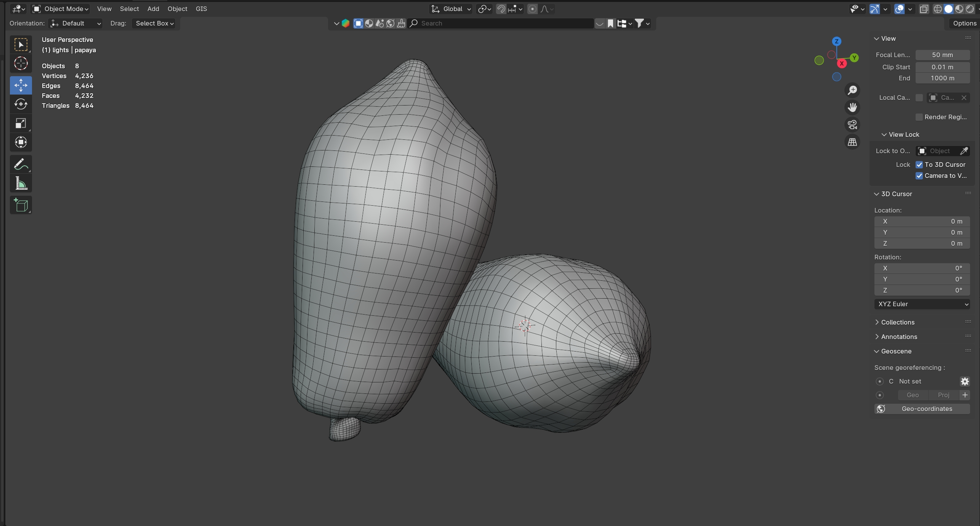Viewport: 980px width, 526px height.
Task: Click the 3D Cursor tool
Action: tap(21, 63)
